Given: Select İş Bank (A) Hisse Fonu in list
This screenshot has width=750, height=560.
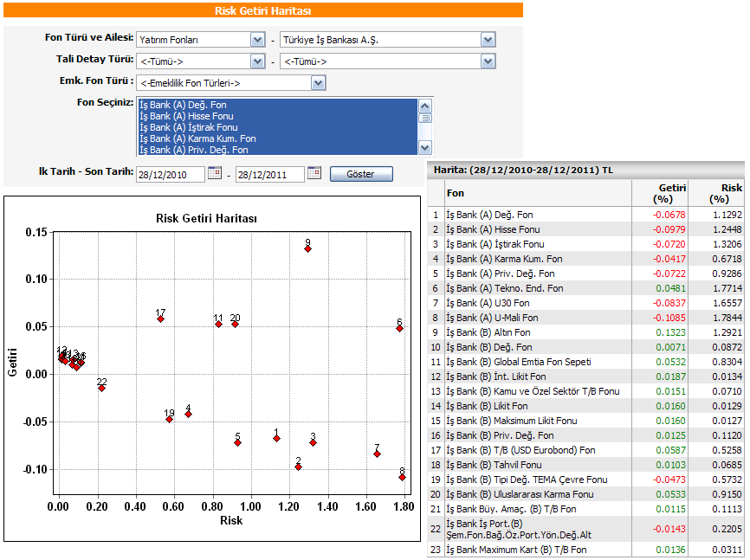Looking at the screenshot, I should (x=277, y=116).
